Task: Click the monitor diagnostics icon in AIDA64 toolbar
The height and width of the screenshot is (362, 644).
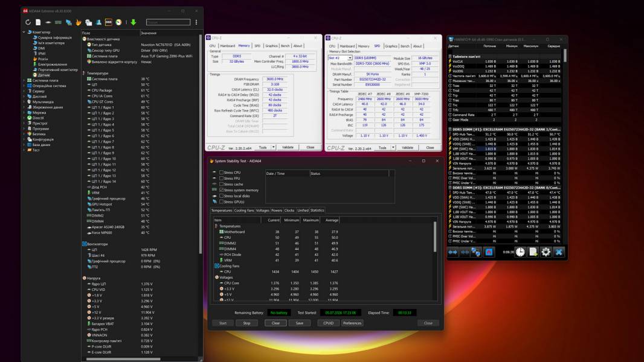Action: coord(69,22)
